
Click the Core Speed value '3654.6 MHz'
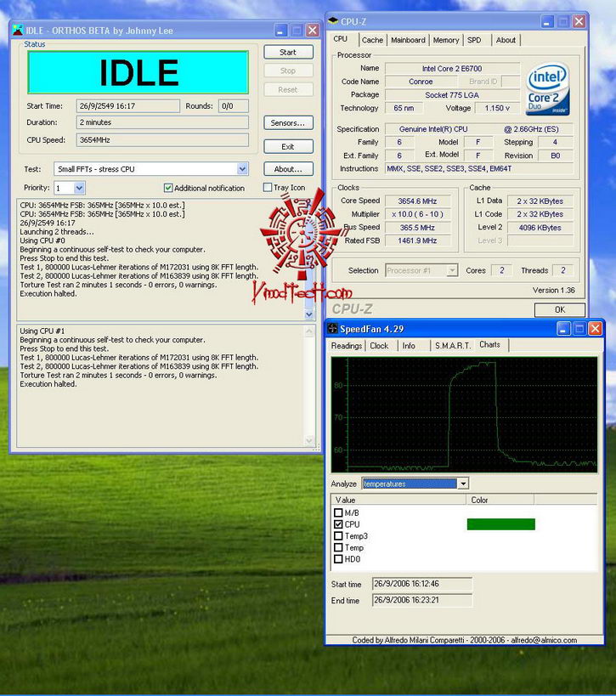(x=418, y=201)
